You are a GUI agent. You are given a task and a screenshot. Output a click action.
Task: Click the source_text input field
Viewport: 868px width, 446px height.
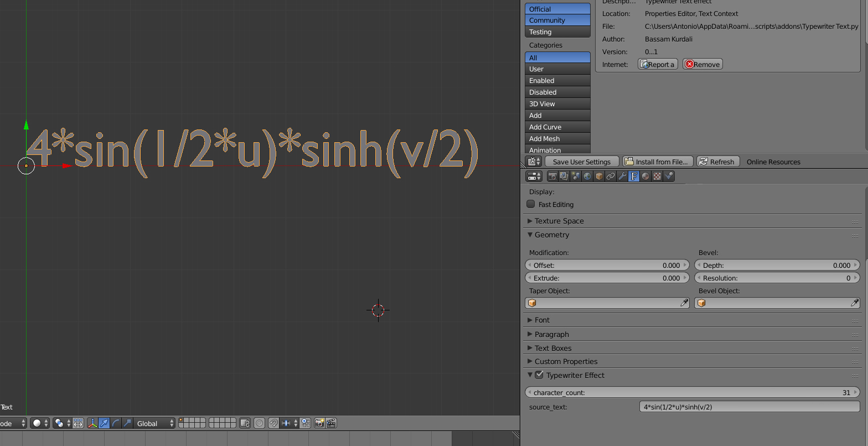[750, 407]
